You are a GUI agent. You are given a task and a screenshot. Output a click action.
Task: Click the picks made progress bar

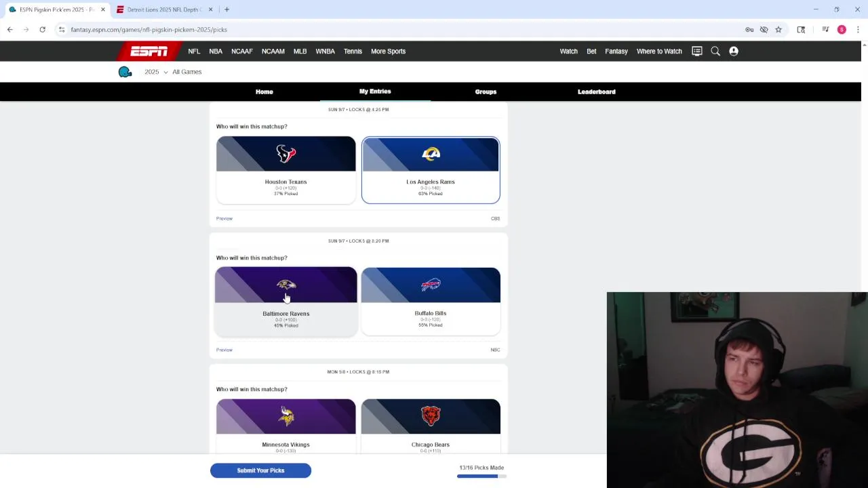(481, 476)
